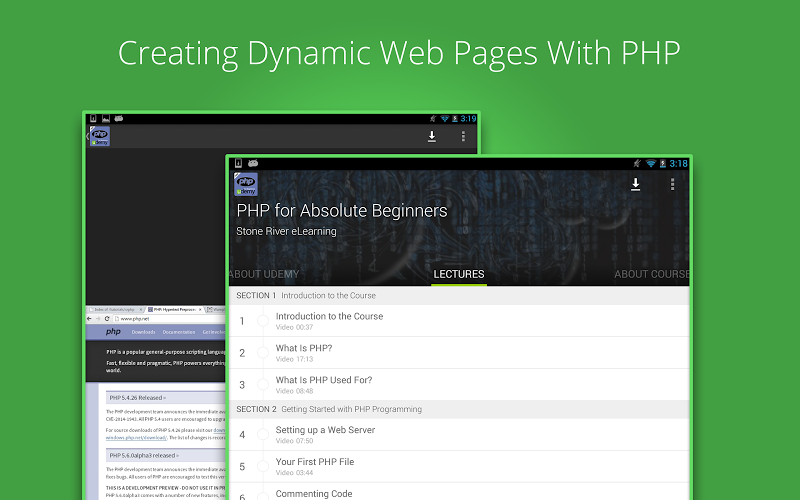Switch to the About Udemy tab
Image resolution: width=800 pixels, height=500 pixels.
[x=264, y=274]
